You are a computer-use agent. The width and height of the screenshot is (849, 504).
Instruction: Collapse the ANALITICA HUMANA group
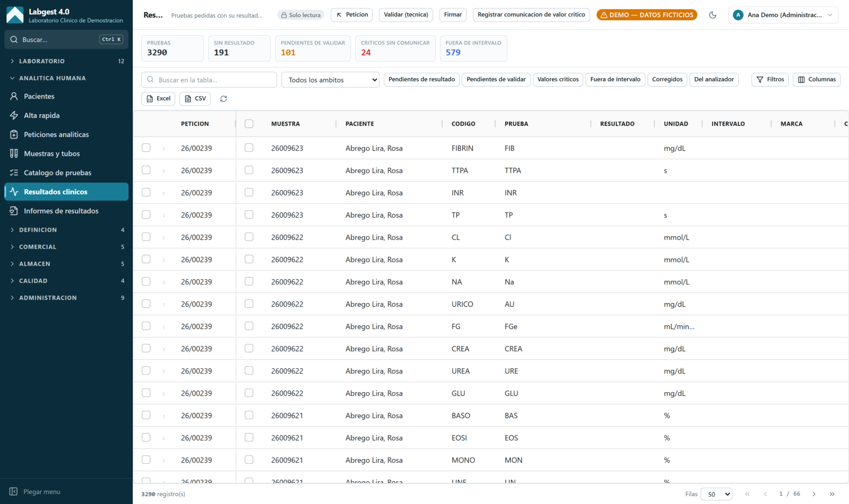pyautogui.click(x=66, y=78)
